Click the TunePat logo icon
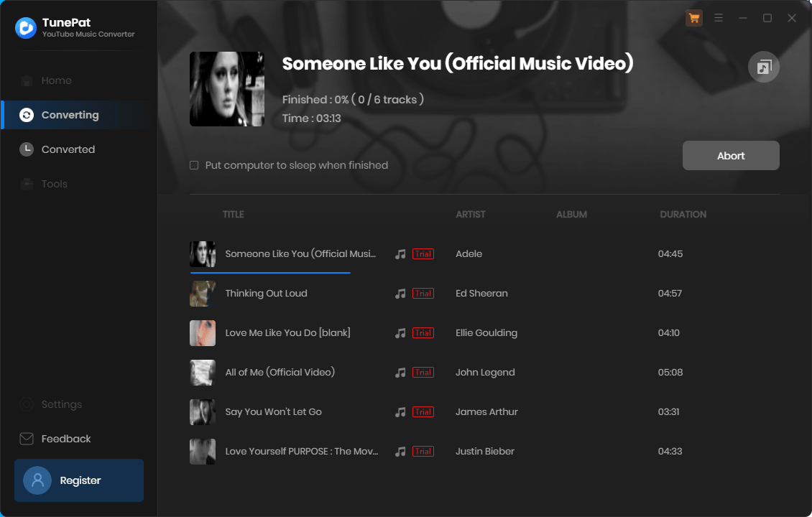This screenshot has width=812, height=517. pos(26,28)
